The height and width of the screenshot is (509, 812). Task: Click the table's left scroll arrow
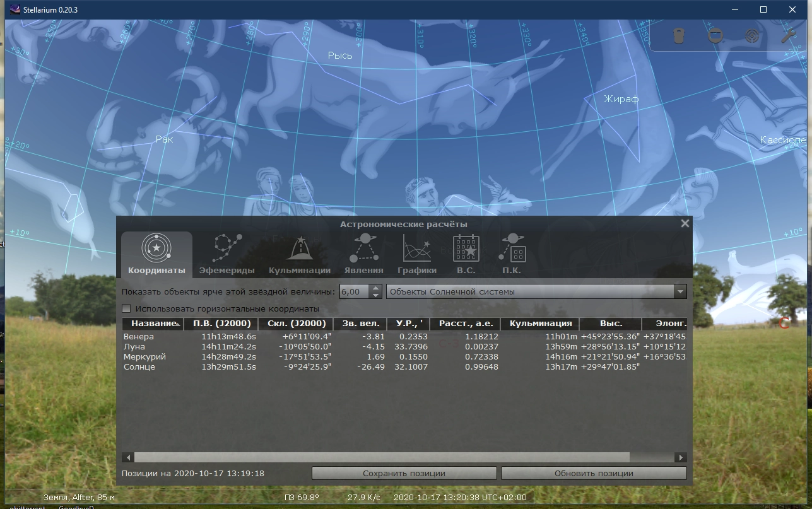(x=128, y=457)
